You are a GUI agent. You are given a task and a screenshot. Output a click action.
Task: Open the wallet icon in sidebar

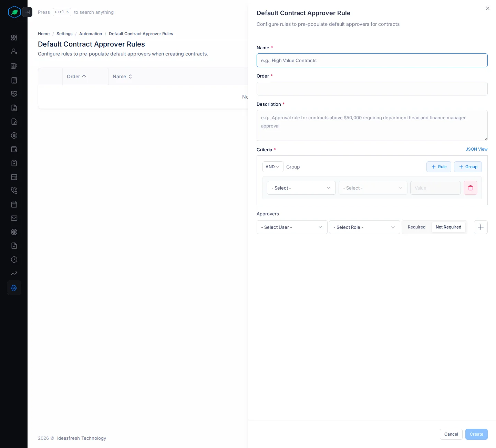(14, 149)
